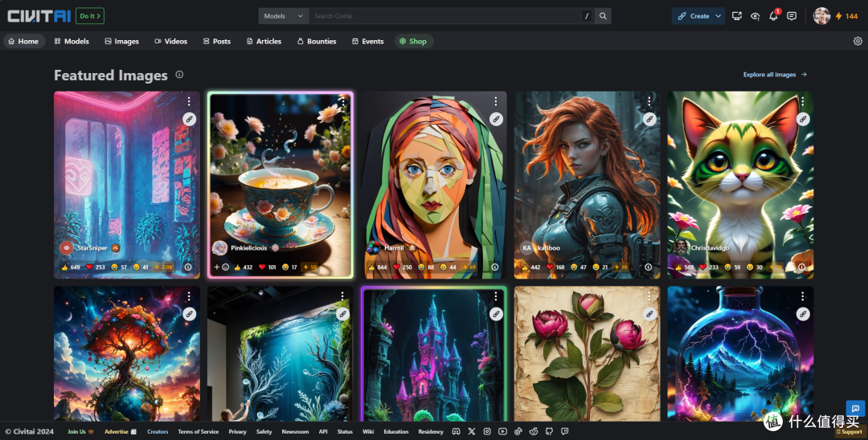Switch to Posts tab
The width and height of the screenshot is (868, 440).
point(216,41)
